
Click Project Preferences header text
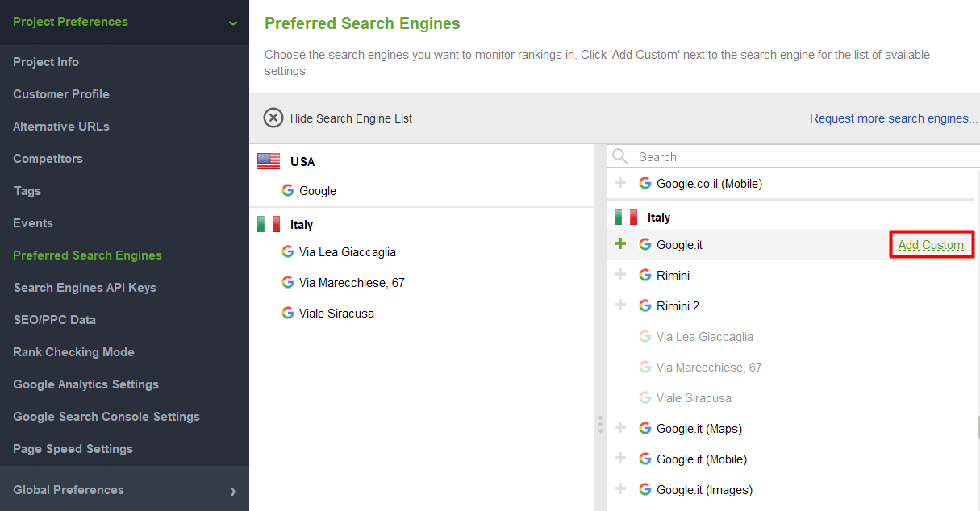pyautogui.click(x=70, y=22)
